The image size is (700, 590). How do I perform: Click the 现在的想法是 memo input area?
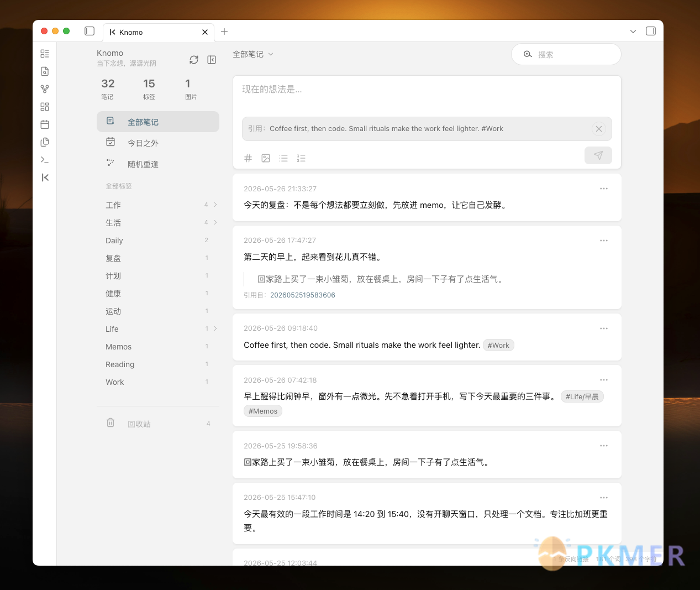(x=427, y=94)
